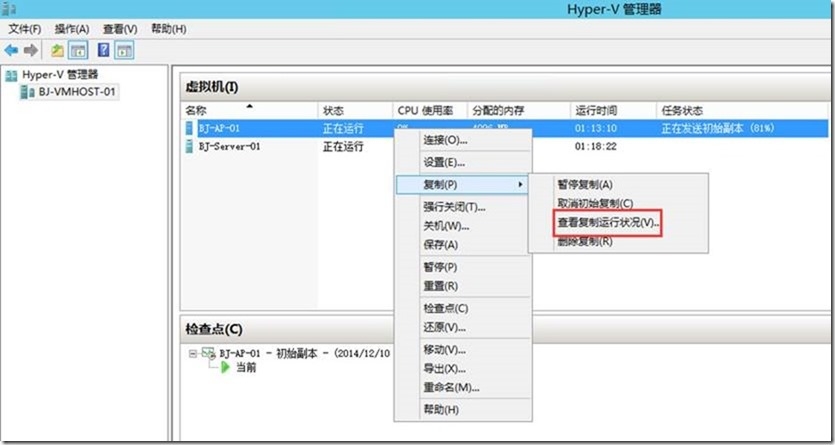This screenshot has height=445, width=835.
Task: Sort by the 任务状态 column header
Action: click(743, 111)
